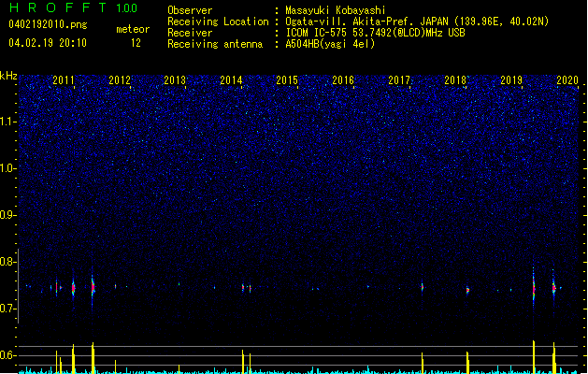Click the 0.7 kHz frequency label

point(7,309)
